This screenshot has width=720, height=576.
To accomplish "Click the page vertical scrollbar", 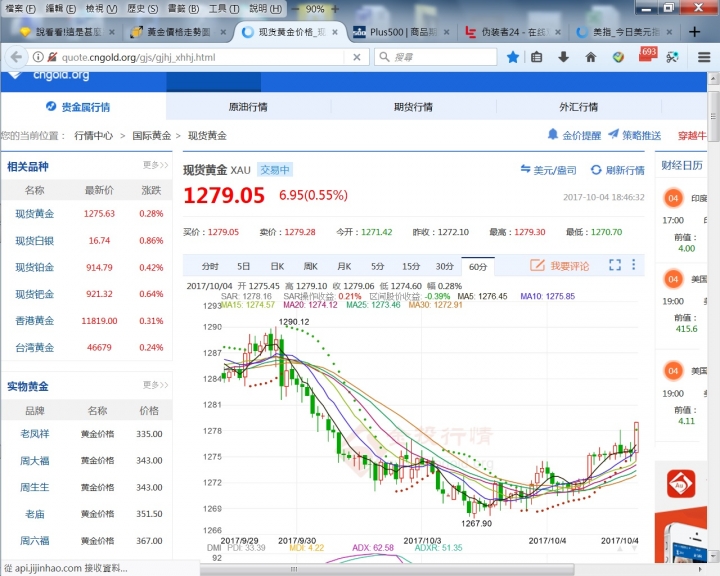I will pos(713,300).
